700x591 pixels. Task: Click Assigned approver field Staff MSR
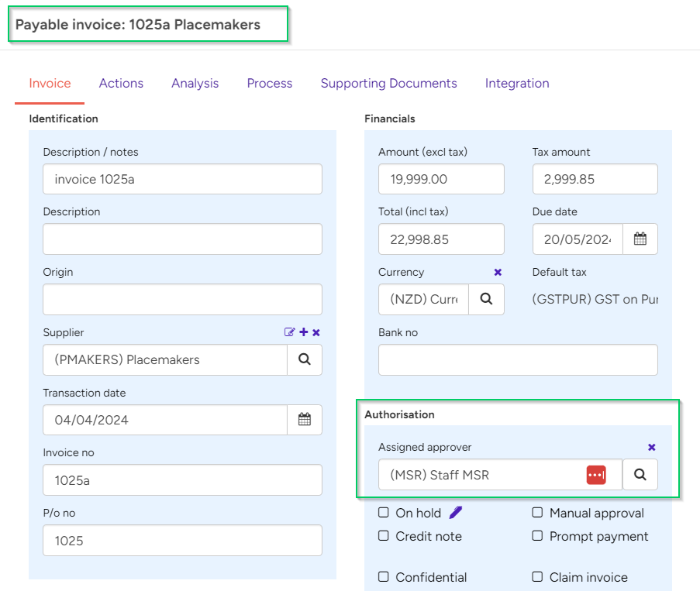pyautogui.click(x=501, y=475)
